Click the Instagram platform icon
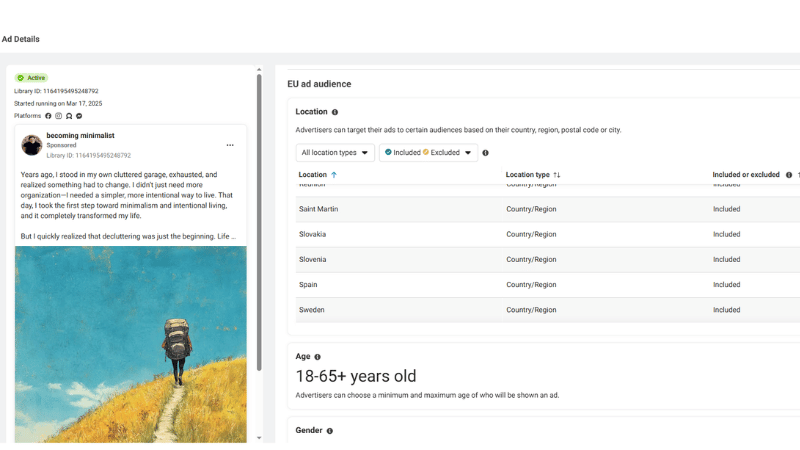The height and width of the screenshot is (450, 800). 58,116
